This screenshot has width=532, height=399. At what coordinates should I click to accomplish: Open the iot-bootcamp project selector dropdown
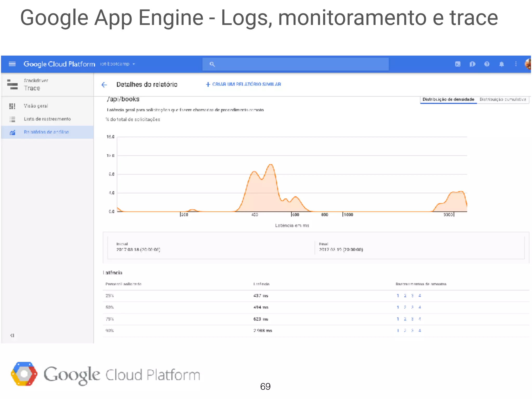point(118,64)
